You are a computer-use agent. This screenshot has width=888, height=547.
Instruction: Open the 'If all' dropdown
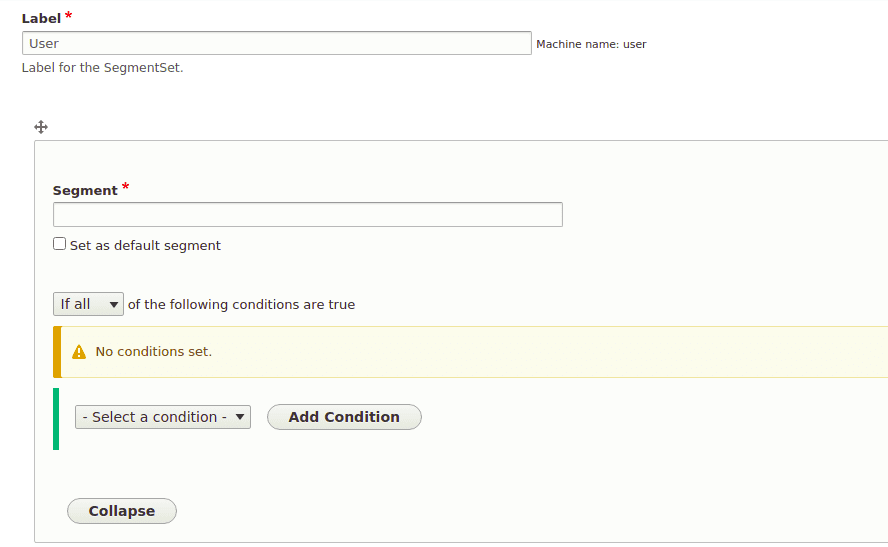88,304
